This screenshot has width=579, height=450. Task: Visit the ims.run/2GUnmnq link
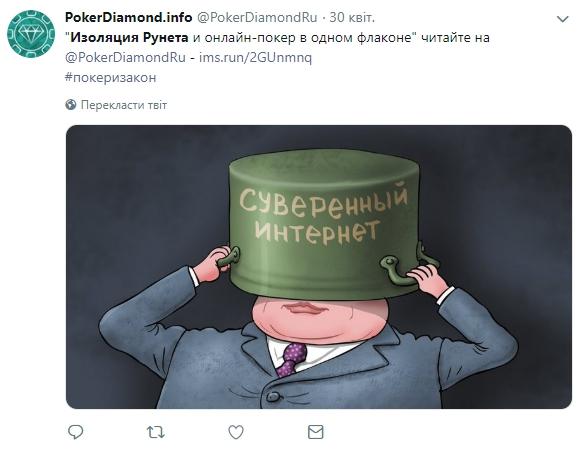point(256,58)
